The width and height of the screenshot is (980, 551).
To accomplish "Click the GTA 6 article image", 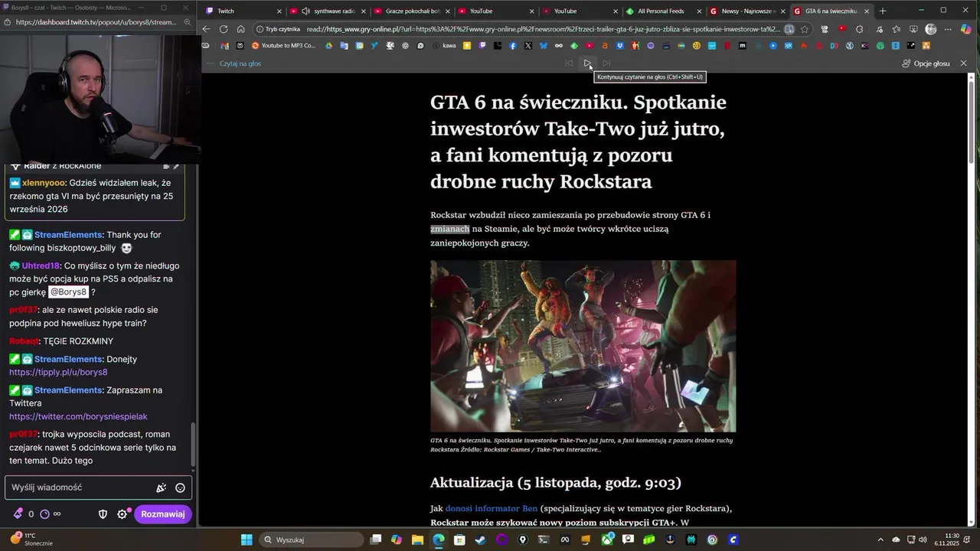I will 583,346.
